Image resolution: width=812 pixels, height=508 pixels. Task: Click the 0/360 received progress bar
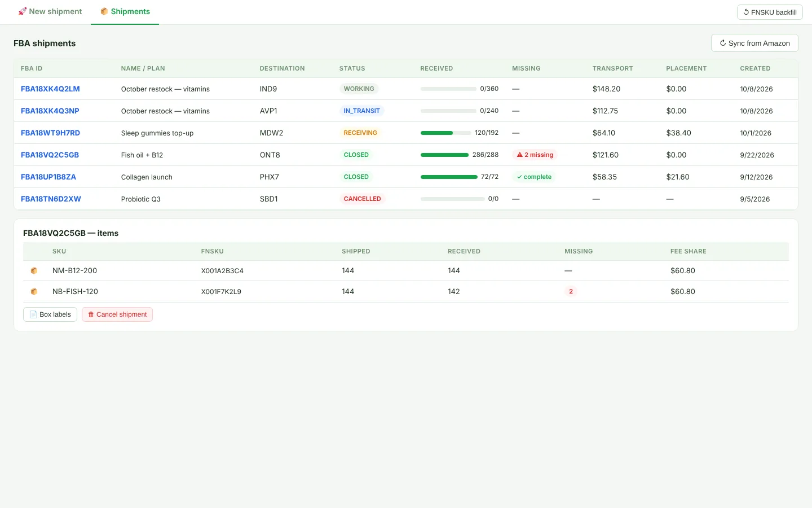point(448,89)
